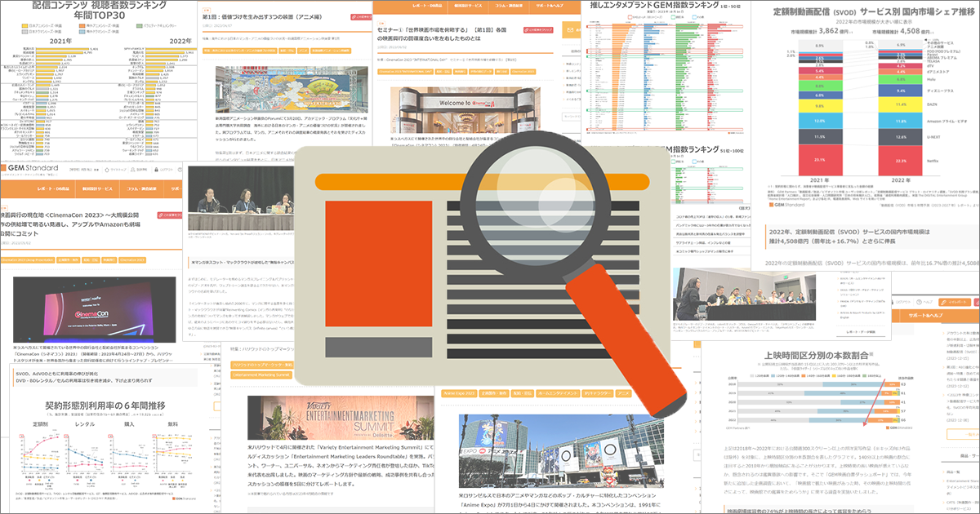Image resolution: width=980 pixels, height=514 pixels.
Task: Click the ログアウト lock icon
Action: [157, 170]
